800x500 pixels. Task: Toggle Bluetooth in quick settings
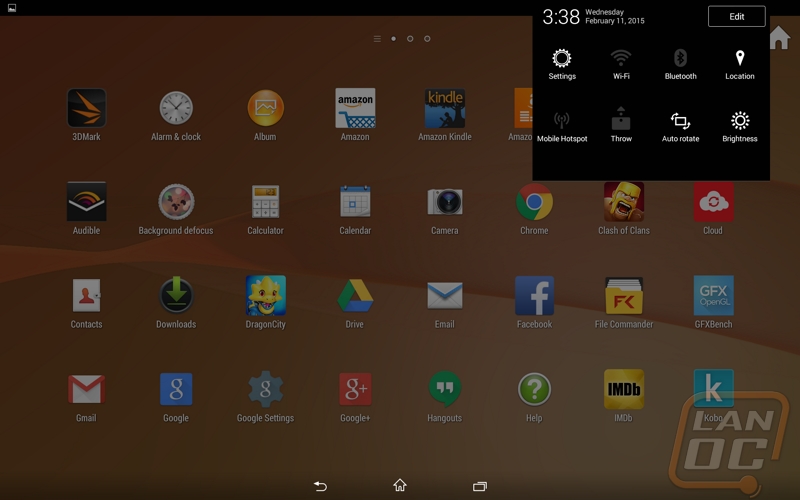coord(680,65)
